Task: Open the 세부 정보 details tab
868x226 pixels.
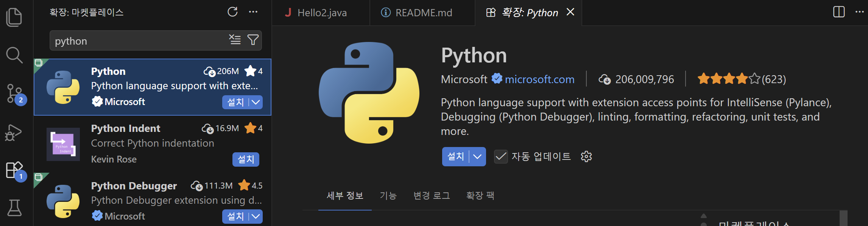Action: point(345,195)
